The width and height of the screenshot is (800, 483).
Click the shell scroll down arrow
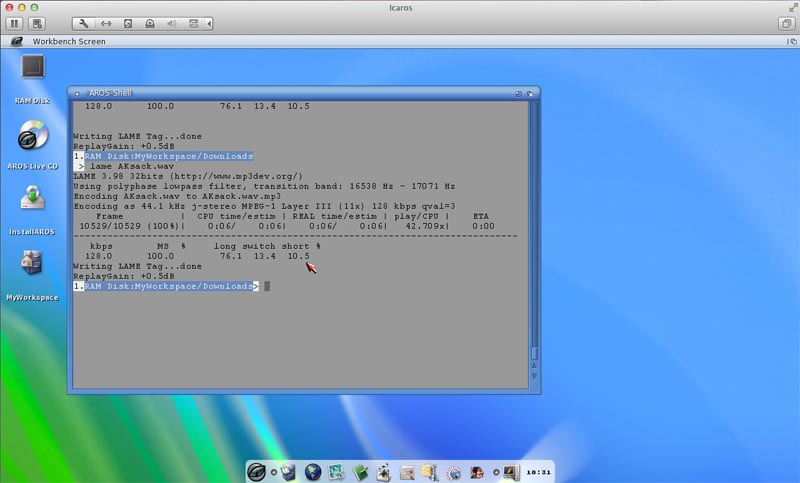534,376
